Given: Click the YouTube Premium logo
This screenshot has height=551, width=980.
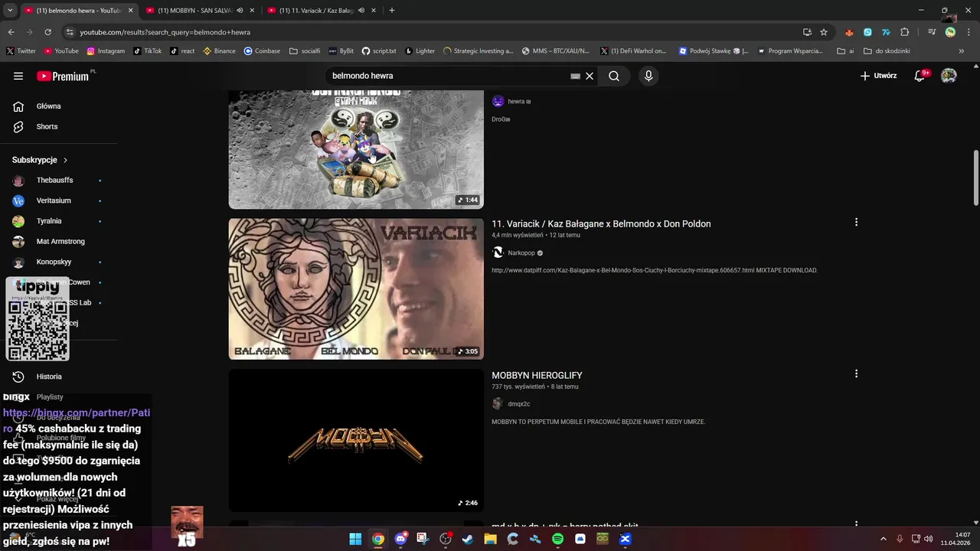Looking at the screenshot, I should (64, 76).
